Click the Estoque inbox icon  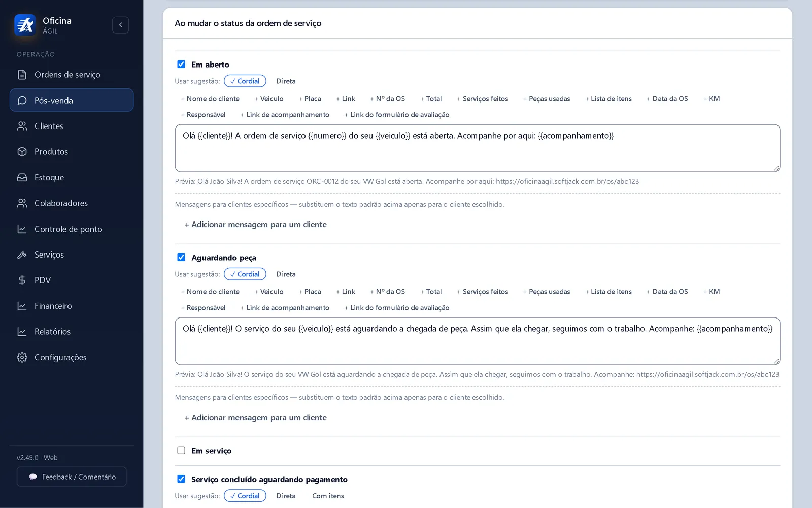(x=22, y=177)
